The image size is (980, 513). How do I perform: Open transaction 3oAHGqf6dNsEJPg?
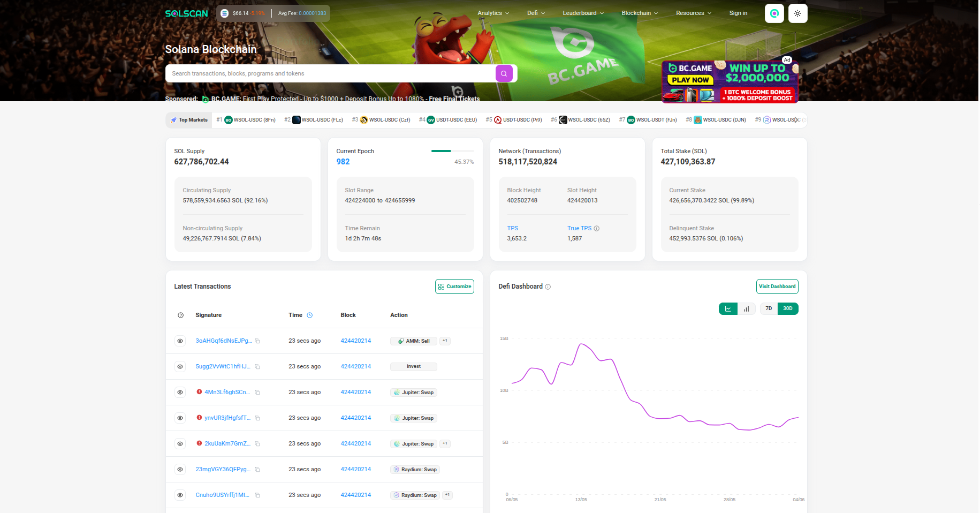click(223, 341)
